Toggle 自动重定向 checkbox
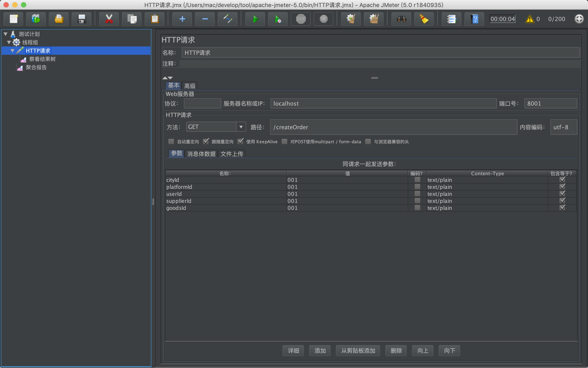Screen dimensions: 588x368 pyautogui.click(x=171, y=142)
